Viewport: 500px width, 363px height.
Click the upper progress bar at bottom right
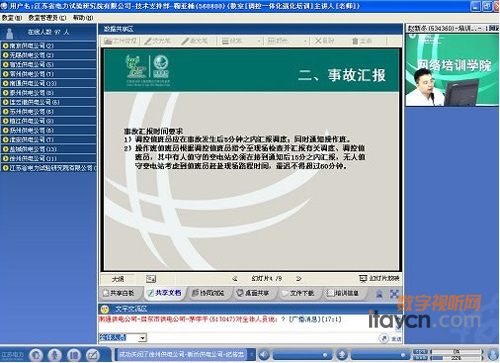(x=456, y=351)
